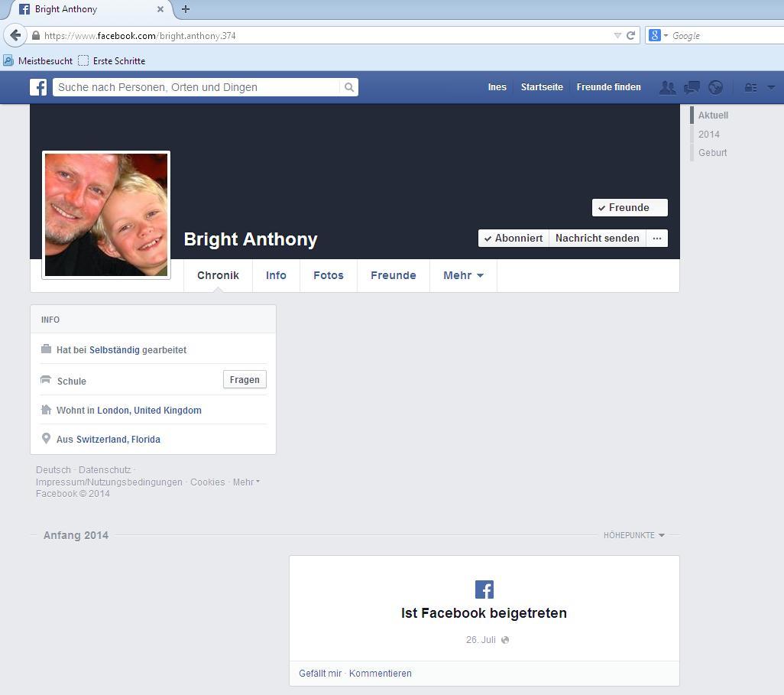Click browser back arrow button
The image size is (784, 695).
pos(15,35)
